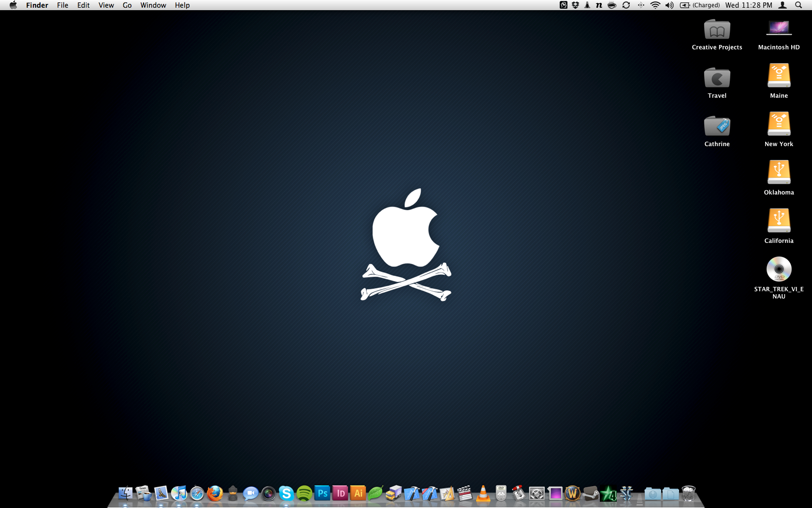The width and height of the screenshot is (812, 508).
Task: Open DVD Player remote icon
Action: [501, 493]
